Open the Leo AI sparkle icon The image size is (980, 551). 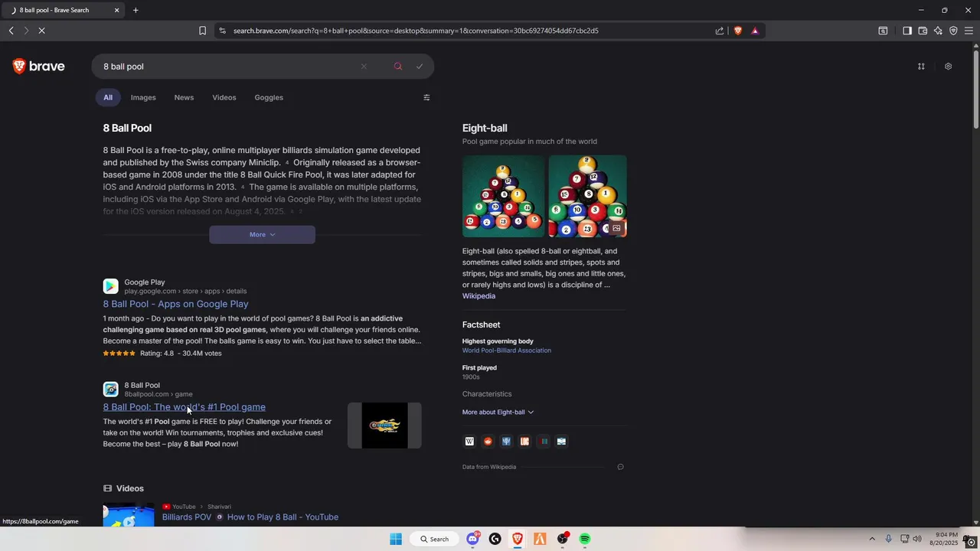[938, 31]
